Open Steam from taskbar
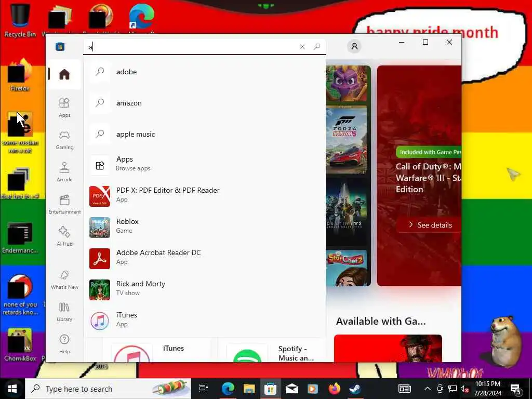Image resolution: width=532 pixels, height=399 pixels. [355, 389]
